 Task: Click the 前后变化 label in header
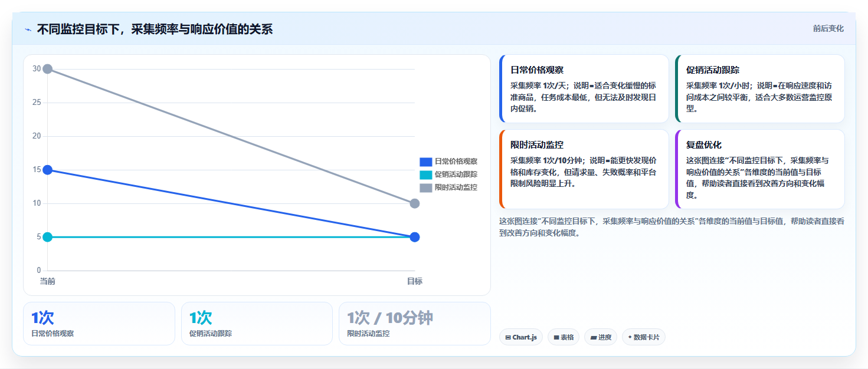(x=828, y=28)
